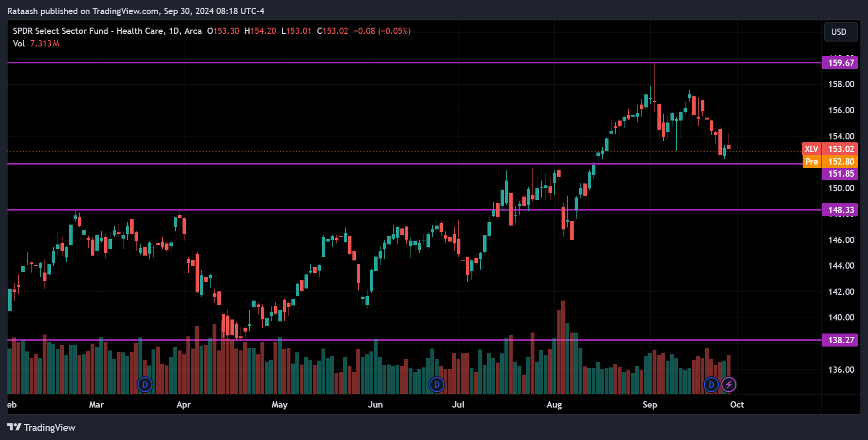Click the Apr label on time axis
This screenshot has height=440, width=868.
pos(183,405)
